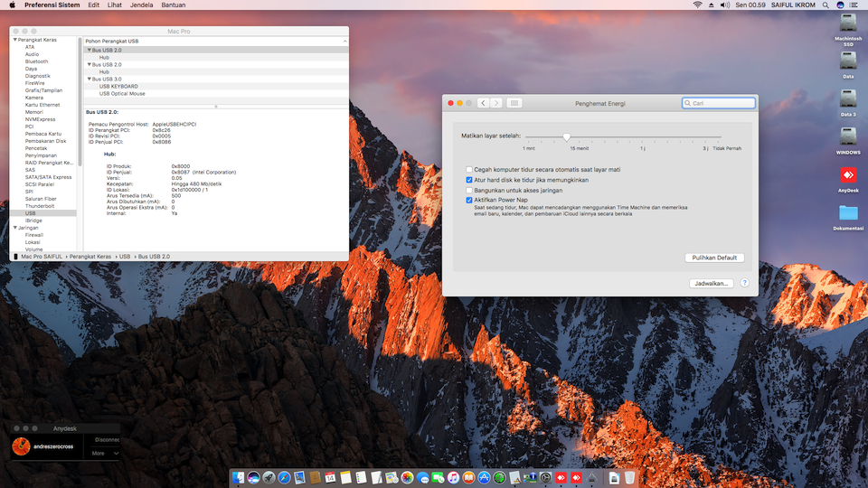Image resolution: width=868 pixels, height=488 pixels.
Task: Open Messages icon in the Dock
Action: (x=423, y=477)
